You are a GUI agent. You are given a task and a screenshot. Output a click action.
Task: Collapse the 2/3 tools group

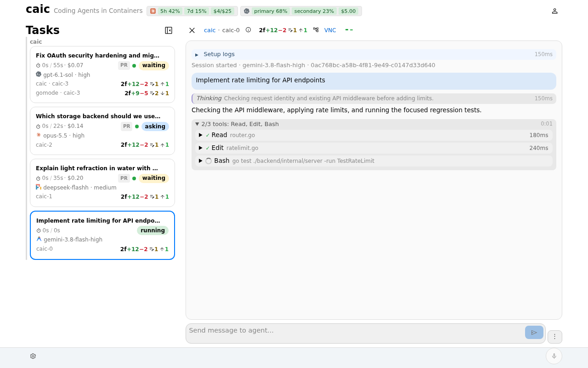373,124
